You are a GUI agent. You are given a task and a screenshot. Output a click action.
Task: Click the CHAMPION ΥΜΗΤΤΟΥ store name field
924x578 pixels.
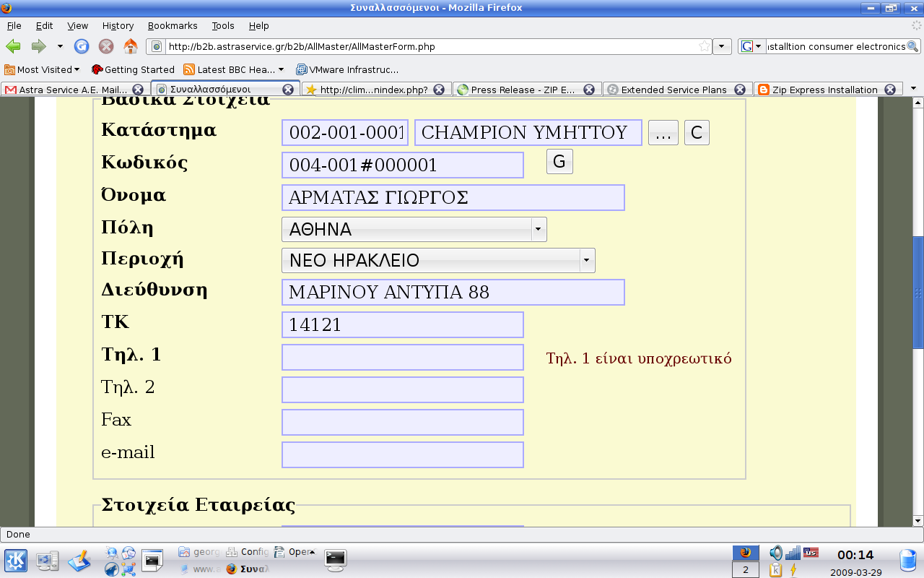(x=528, y=132)
